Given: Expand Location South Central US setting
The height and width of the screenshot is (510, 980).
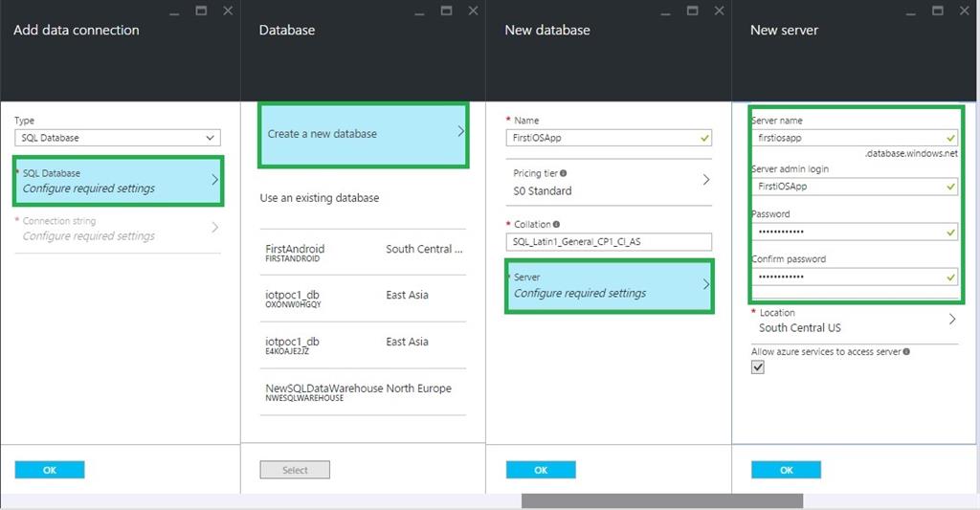Looking at the screenshot, I should point(854,321).
